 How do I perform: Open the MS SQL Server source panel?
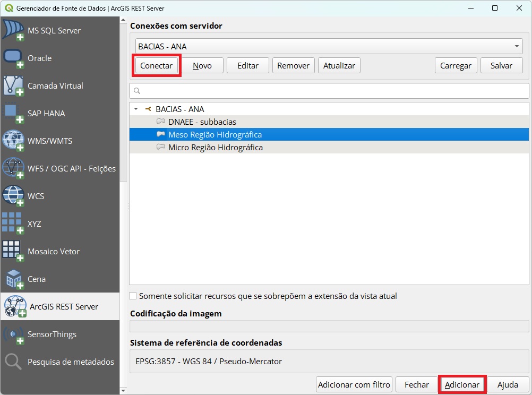[53, 31]
